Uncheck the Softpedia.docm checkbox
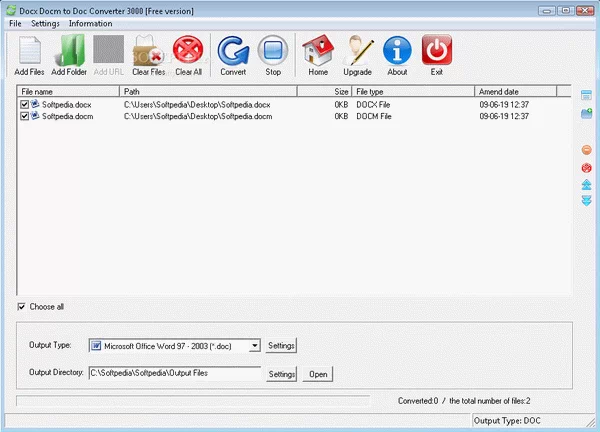This screenshot has height=432, width=600. tap(24, 116)
